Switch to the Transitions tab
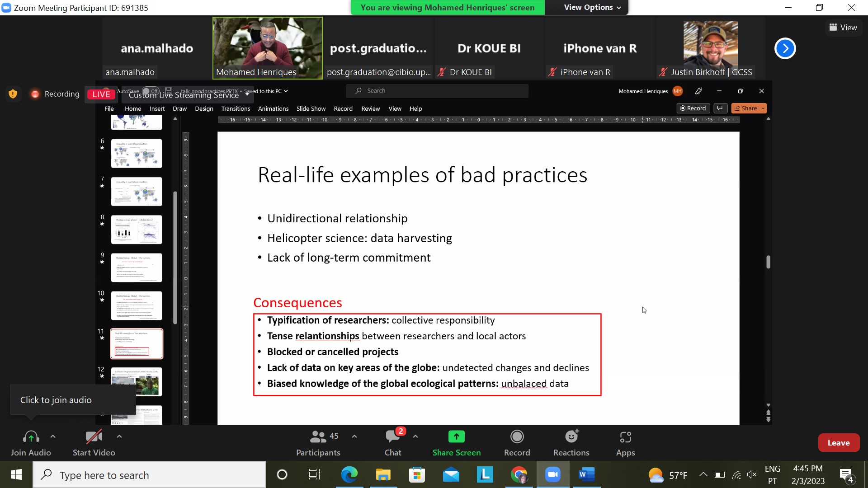This screenshot has width=868, height=488. coord(236,108)
